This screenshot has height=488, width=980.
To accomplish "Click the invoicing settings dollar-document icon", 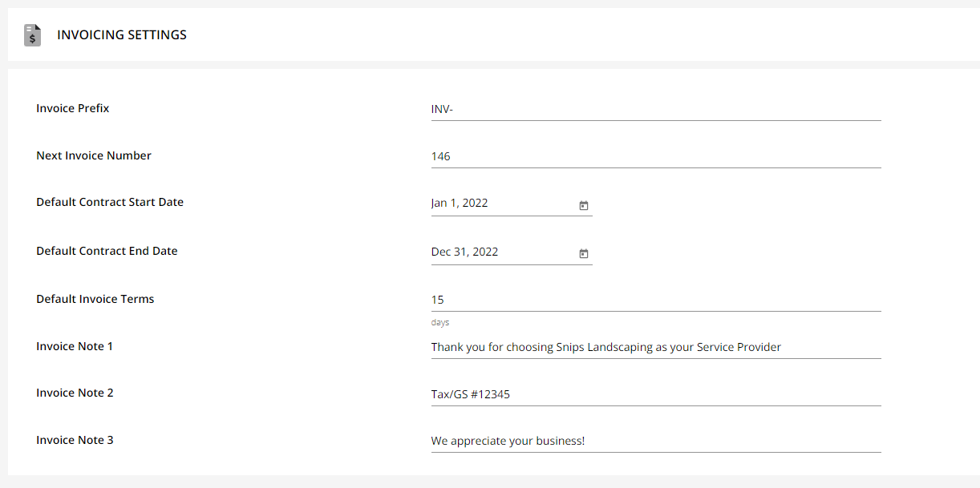I will (32, 34).
